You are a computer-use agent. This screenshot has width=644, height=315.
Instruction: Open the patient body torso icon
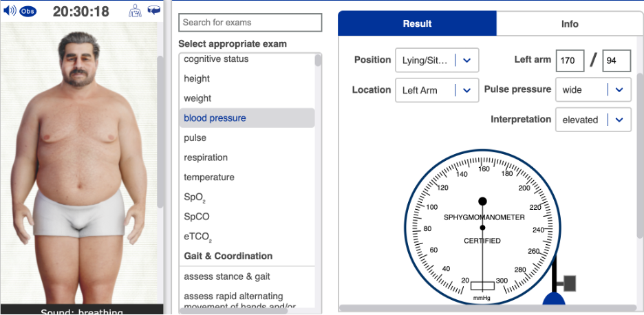(x=135, y=11)
